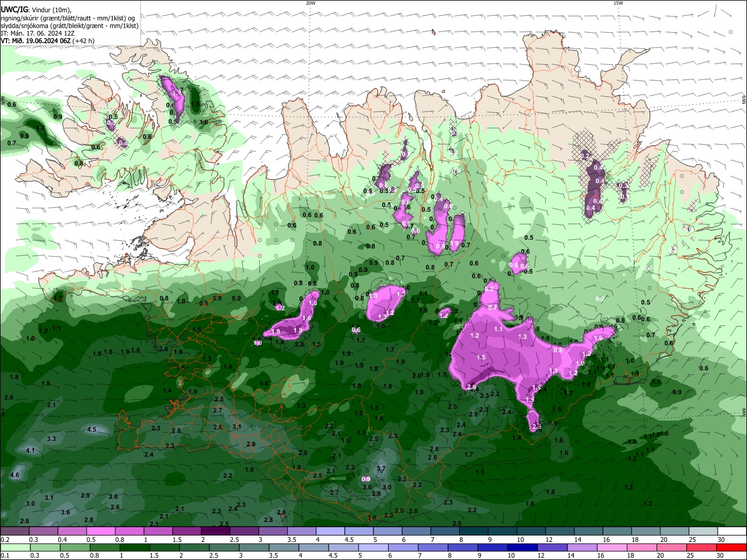
Task: Click the 2–2.5 grey-green rain legend swatch
Action: pyautogui.click(x=194, y=548)
